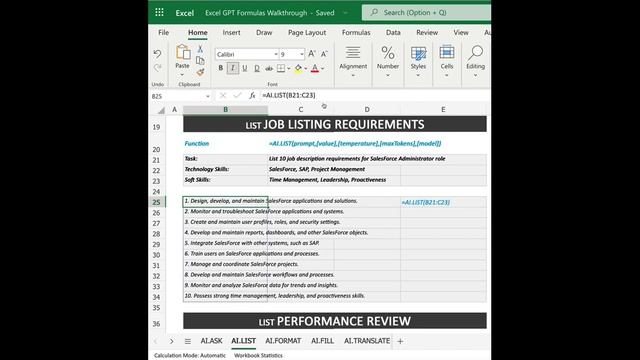Open the Review ribbon tab
640x360 pixels.
point(427,32)
